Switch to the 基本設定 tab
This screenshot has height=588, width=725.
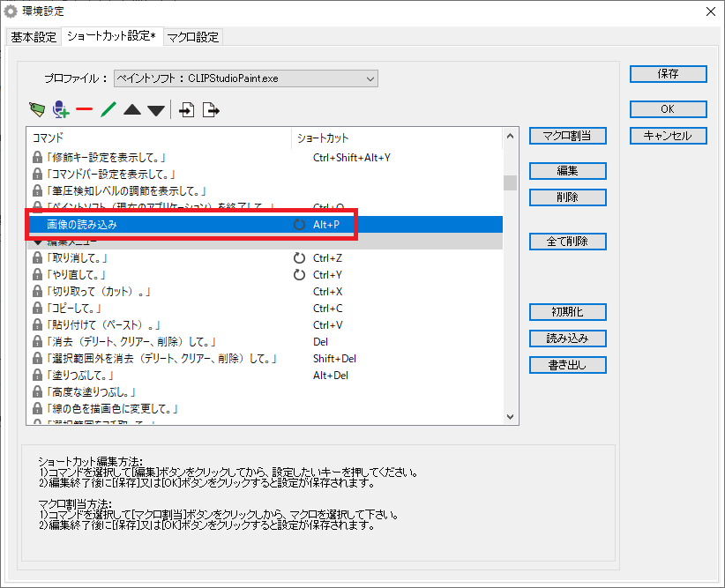[x=34, y=37]
